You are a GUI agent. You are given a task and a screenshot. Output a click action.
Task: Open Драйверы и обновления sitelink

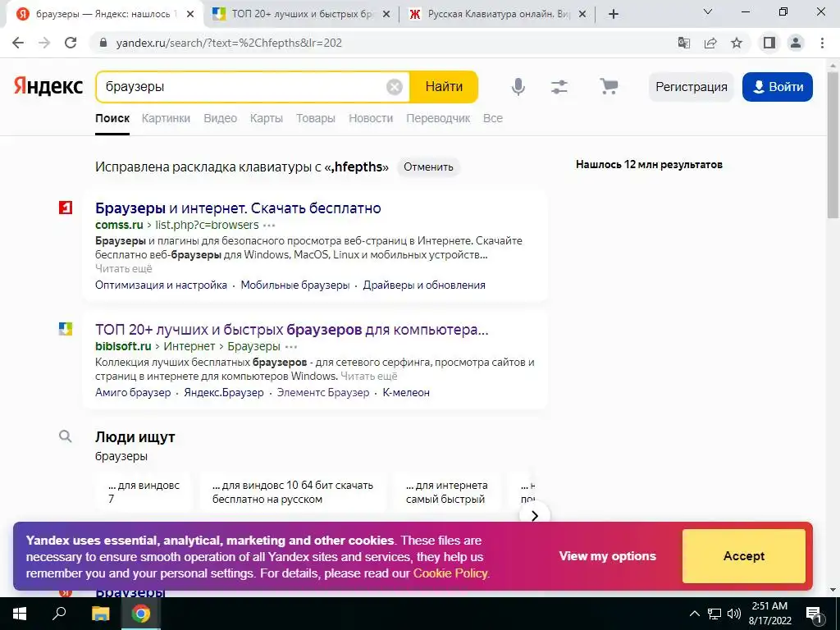[x=424, y=285]
